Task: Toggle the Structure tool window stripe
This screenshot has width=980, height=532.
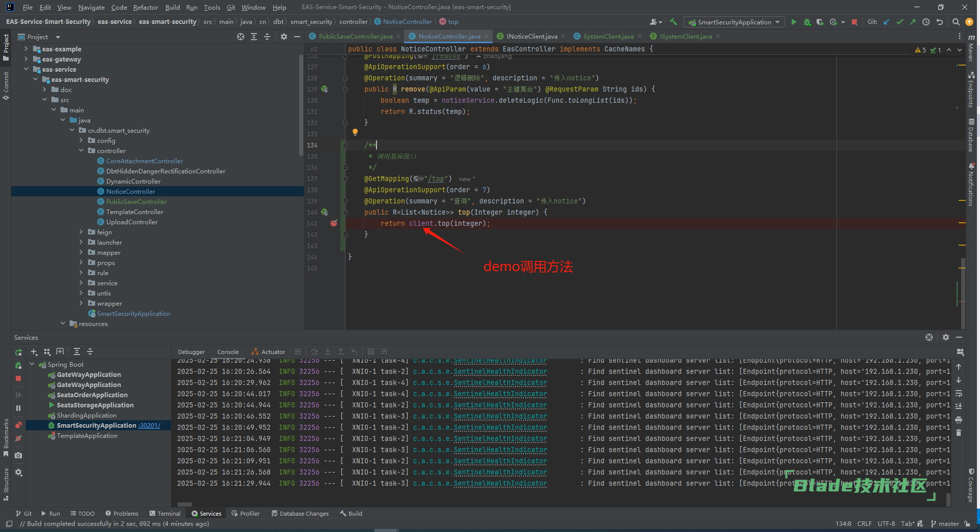Action: click(x=6, y=484)
